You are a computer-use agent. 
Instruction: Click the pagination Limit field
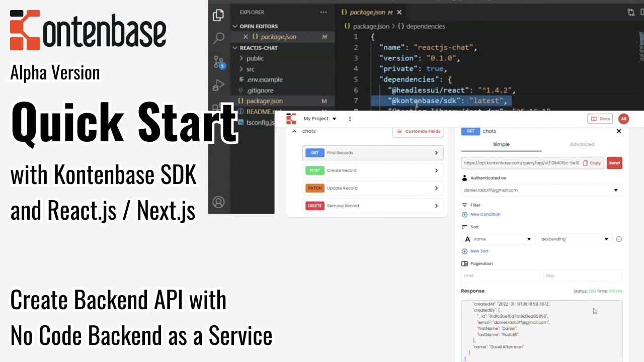coord(501,276)
